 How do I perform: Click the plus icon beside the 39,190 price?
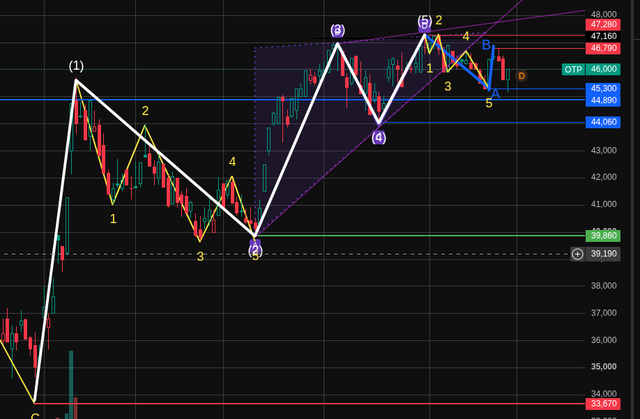(577, 254)
